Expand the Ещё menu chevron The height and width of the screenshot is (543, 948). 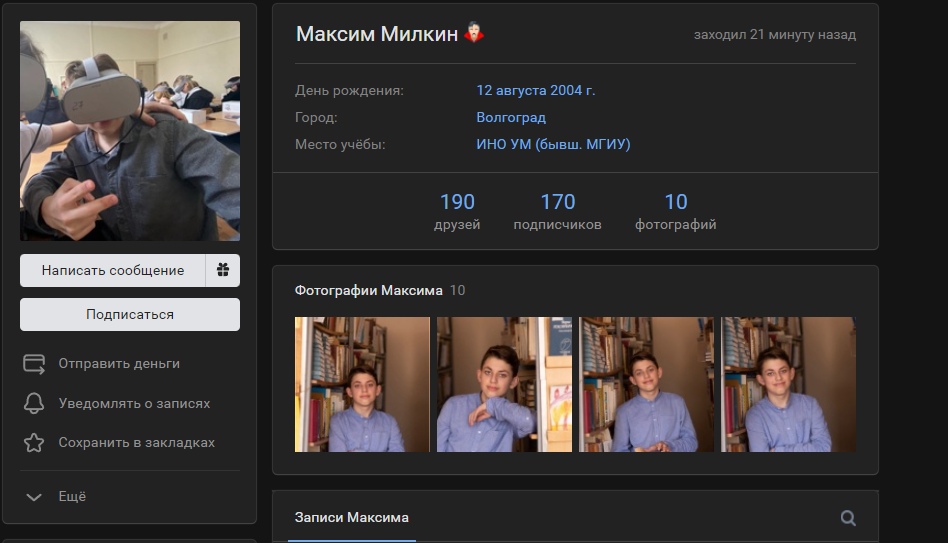click(x=34, y=497)
